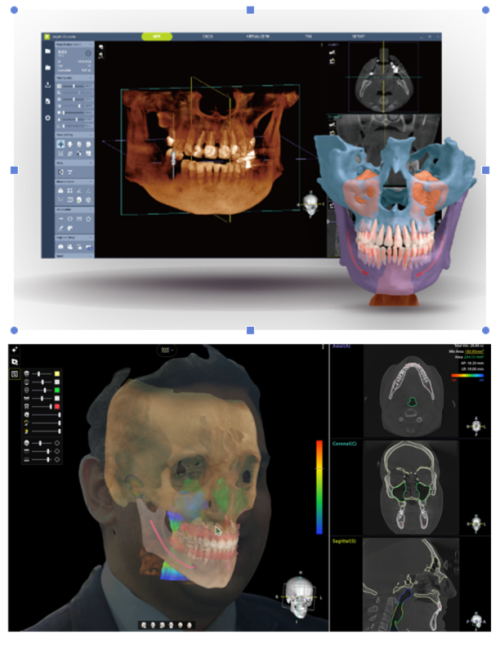Image resolution: width=500 pixels, height=648 pixels.
Task: Collapse the panel containing seven sliders
Action: (x=90, y=78)
